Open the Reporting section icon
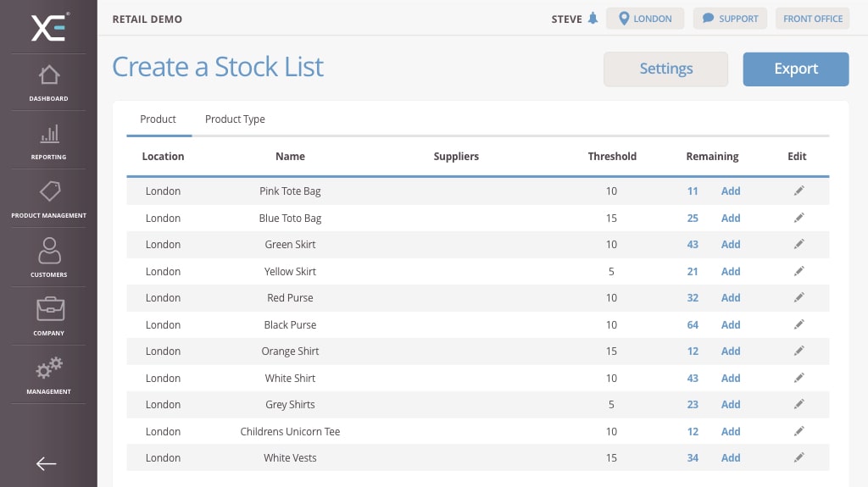Viewport: 868px width, 487px height. [x=49, y=140]
